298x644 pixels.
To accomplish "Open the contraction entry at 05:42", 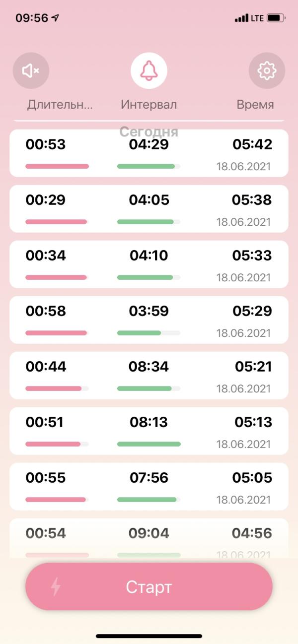I will [149, 153].
